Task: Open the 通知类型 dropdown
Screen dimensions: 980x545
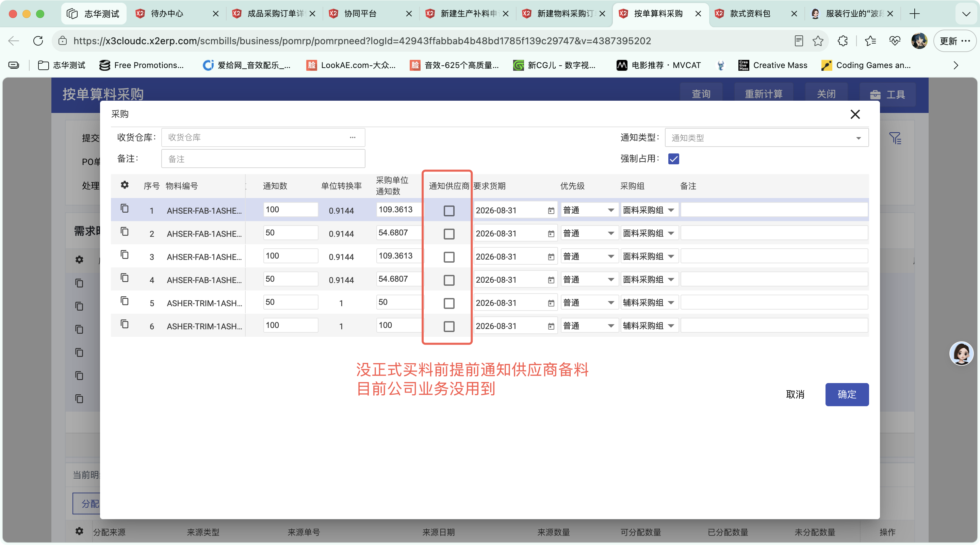Action: point(767,138)
